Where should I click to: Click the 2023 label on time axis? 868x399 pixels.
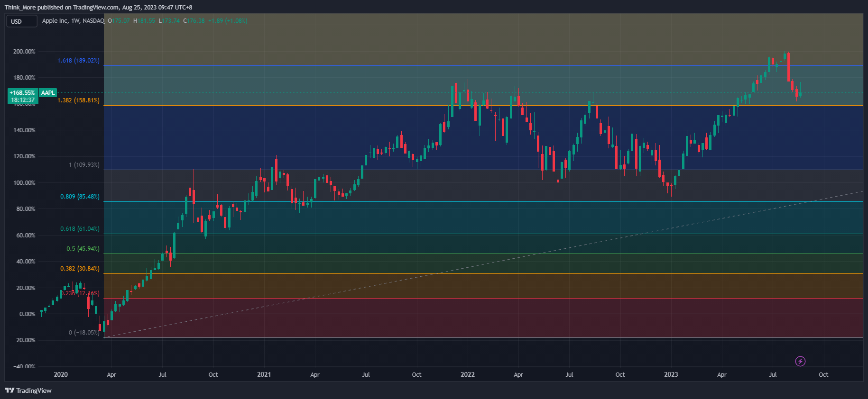click(x=671, y=374)
